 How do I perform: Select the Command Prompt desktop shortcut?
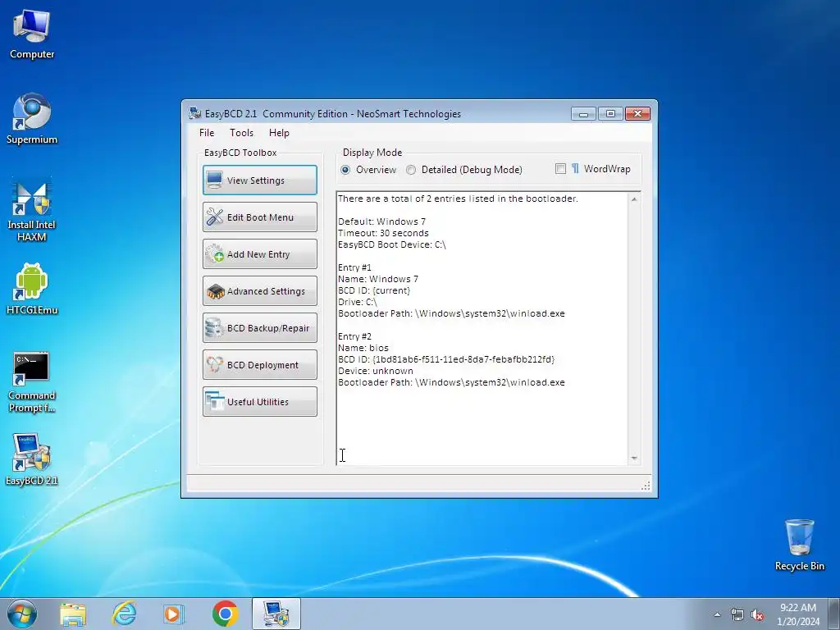pyautogui.click(x=32, y=382)
